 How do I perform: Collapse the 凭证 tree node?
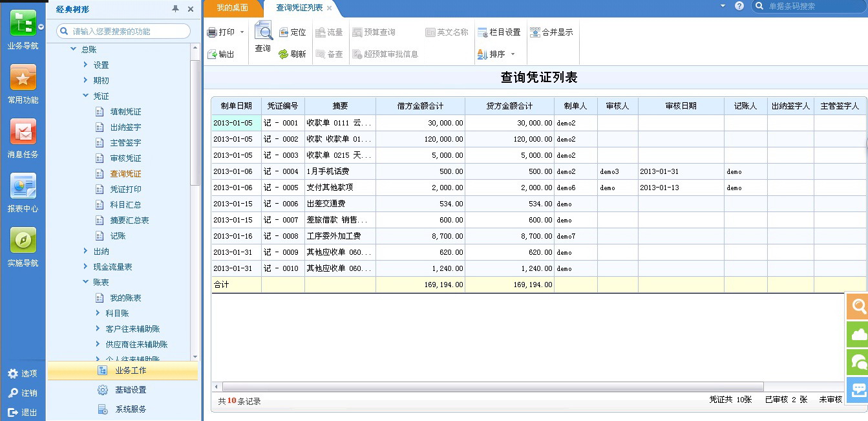point(86,96)
